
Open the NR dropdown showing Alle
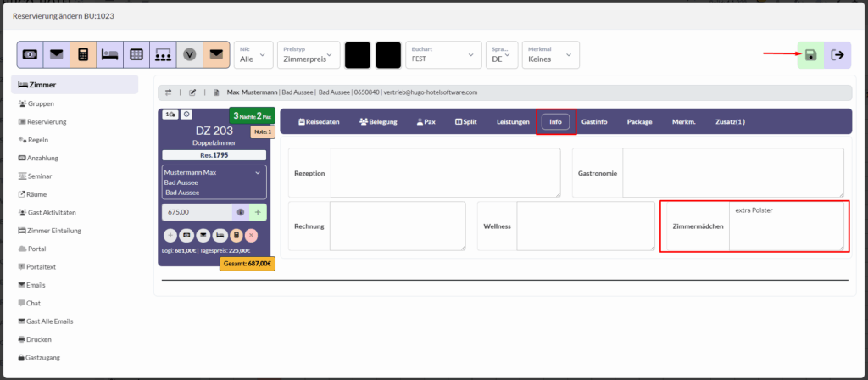point(253,55)
